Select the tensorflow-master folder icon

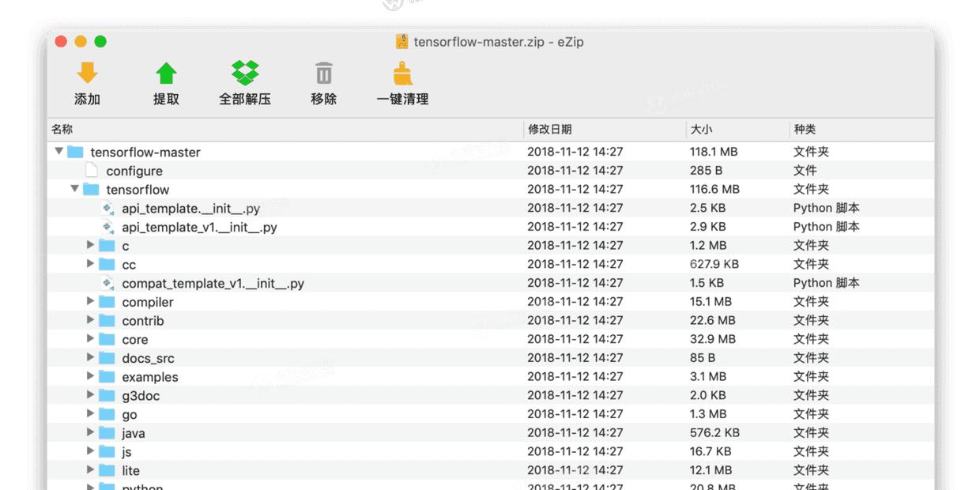(x=75, y=152)
